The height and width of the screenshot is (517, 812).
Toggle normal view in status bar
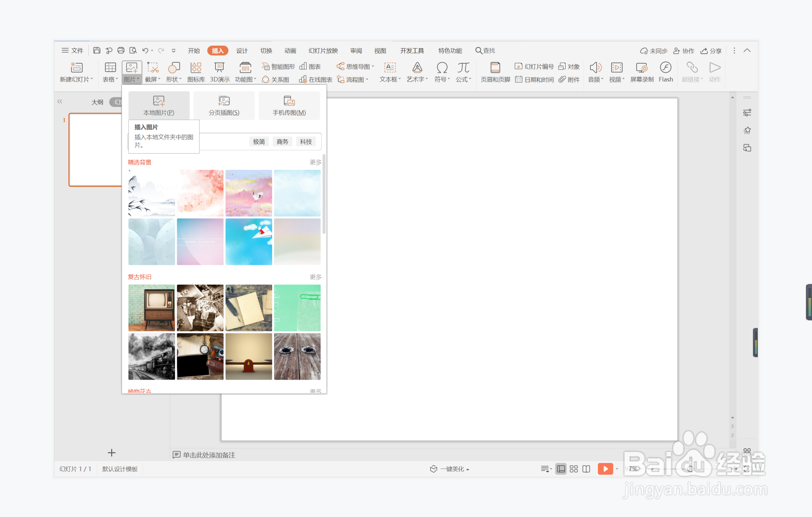[x=561, y=469]
